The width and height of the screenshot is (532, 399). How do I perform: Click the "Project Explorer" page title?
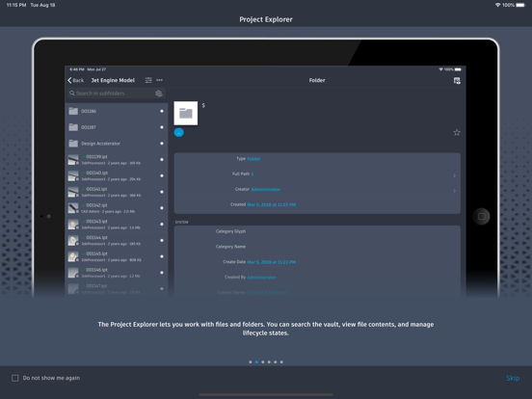click(x=266, y=19)
